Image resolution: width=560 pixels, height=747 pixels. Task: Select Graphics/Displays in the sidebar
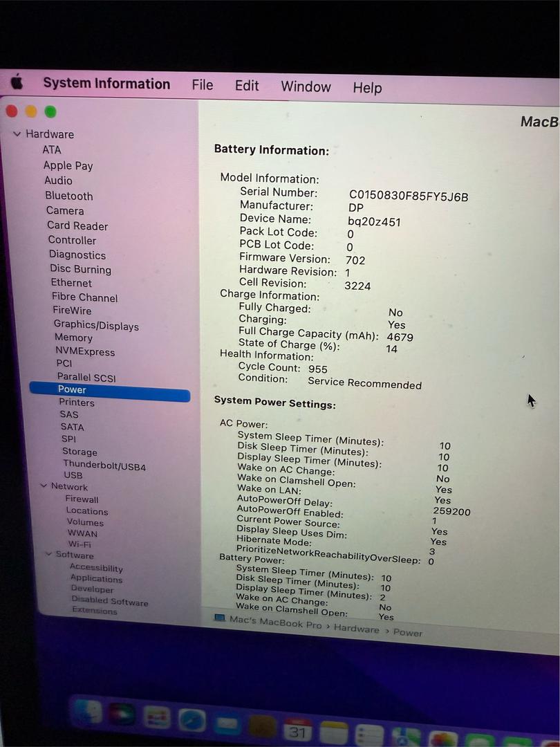[96, 325]
